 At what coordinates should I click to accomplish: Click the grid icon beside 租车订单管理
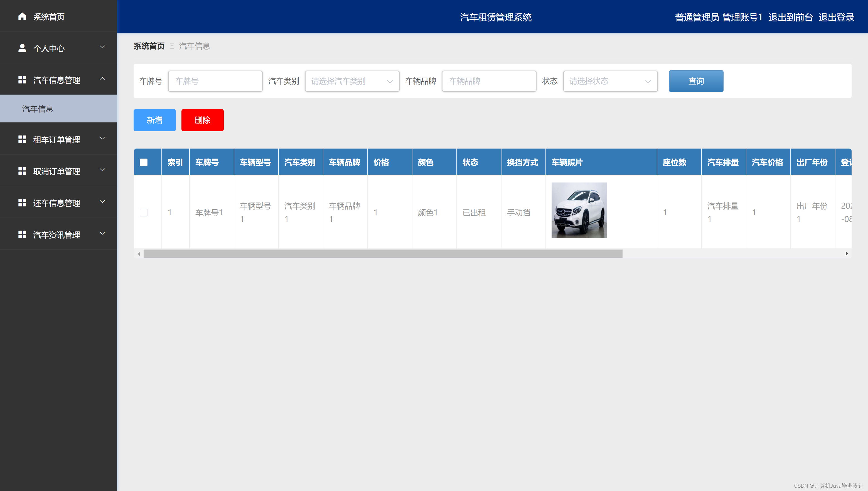[x=22, y=139]
